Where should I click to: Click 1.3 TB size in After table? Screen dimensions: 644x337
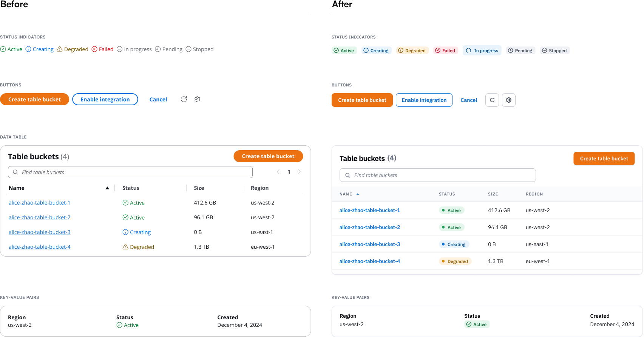click(496, 261)
